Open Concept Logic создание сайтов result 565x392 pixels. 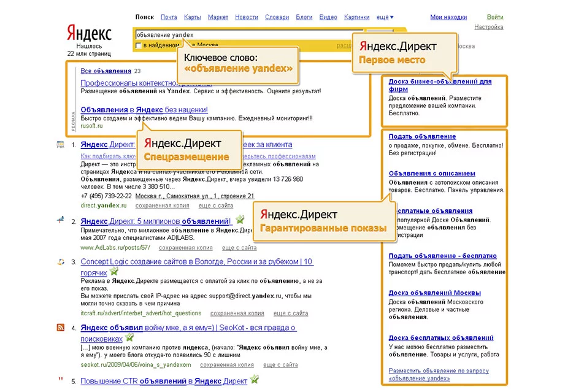point(197,261)
